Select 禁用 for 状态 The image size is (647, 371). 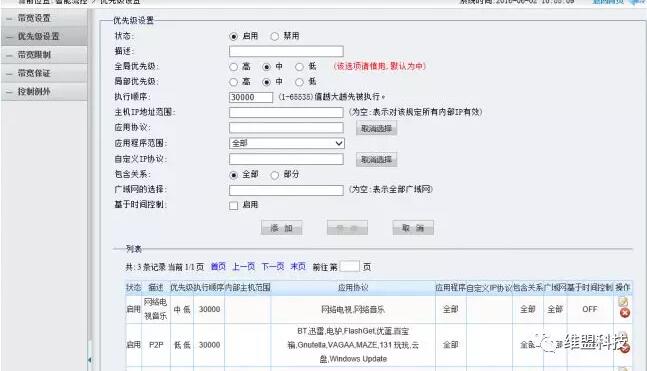(x=274, y=36)
